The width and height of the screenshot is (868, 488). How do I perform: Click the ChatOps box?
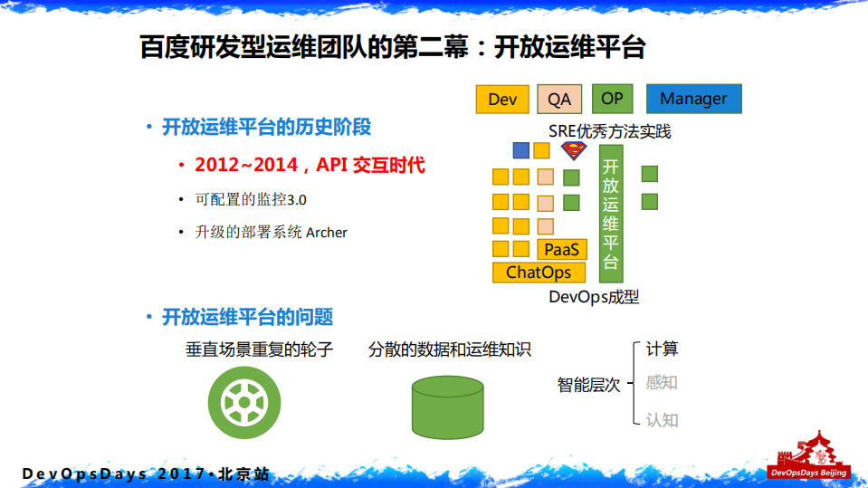coord(539,273)
